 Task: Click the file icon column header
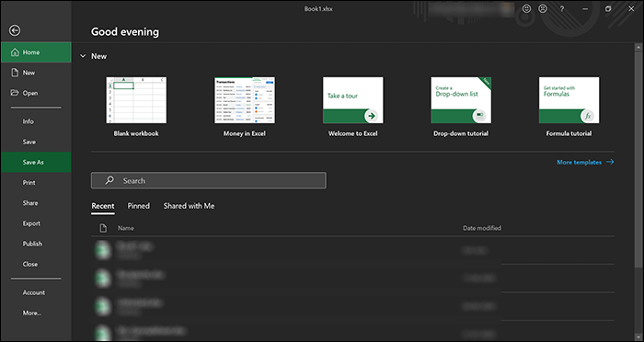[103, 228]
